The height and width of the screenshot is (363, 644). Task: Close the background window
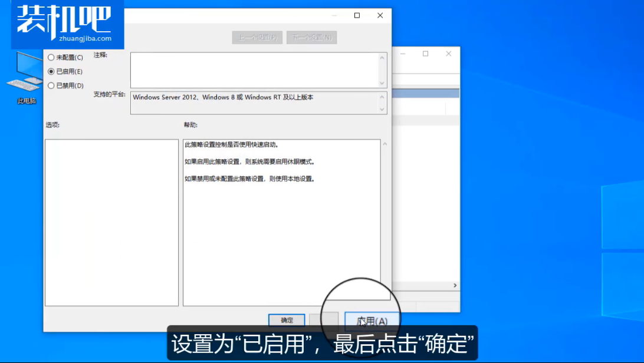449,54
